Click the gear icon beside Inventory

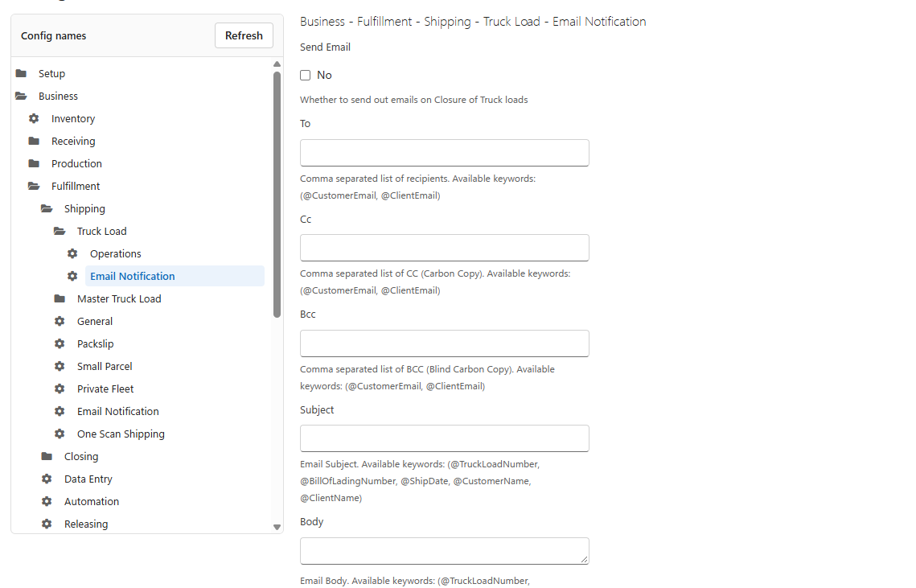(34, 119)
